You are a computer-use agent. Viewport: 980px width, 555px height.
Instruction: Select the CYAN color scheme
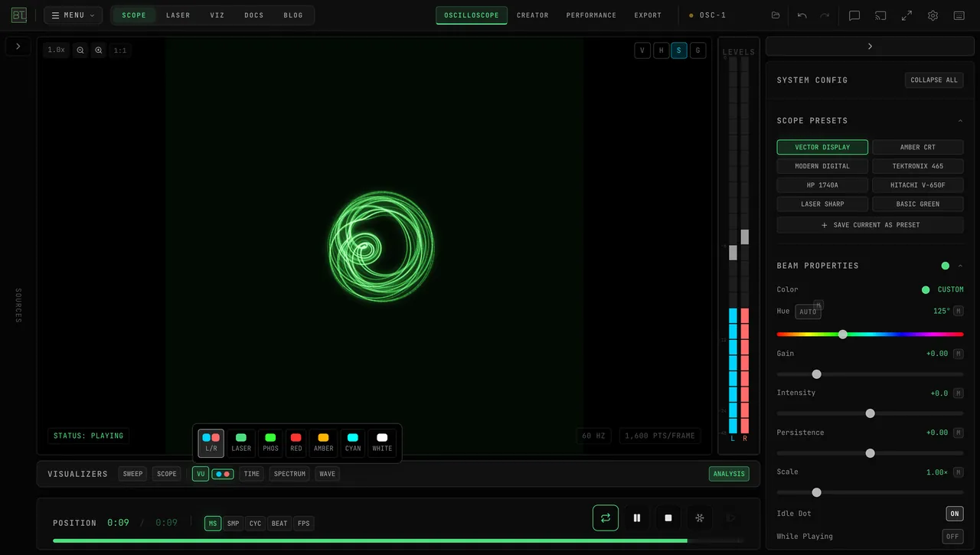click(353, 442)
